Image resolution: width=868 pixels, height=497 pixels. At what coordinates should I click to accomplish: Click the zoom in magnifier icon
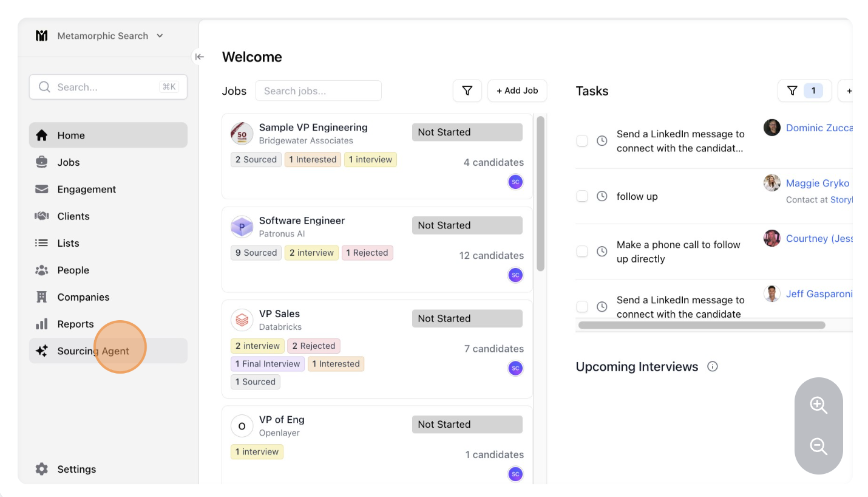pos(819,405)
